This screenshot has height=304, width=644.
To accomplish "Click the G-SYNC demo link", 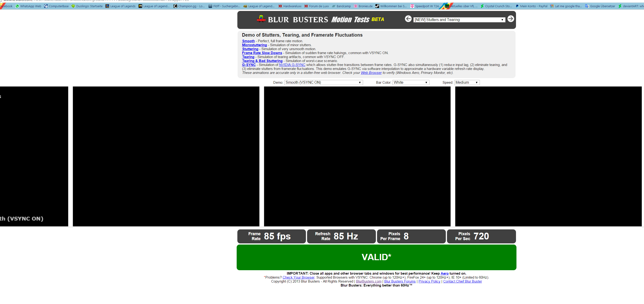I will tap(249, 65).
